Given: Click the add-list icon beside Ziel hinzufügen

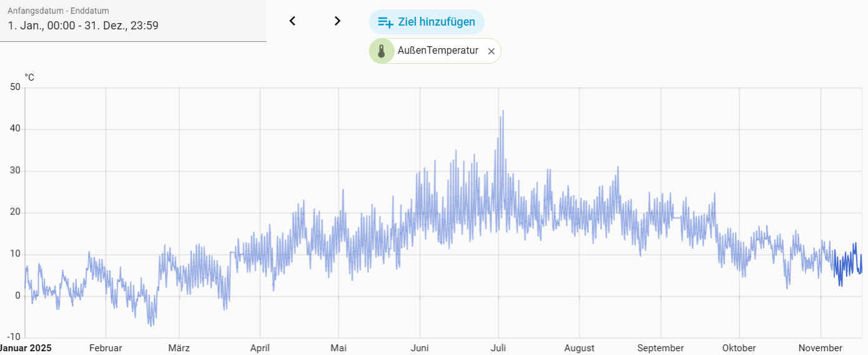Looking at the screenshot, I should (385, 22).
